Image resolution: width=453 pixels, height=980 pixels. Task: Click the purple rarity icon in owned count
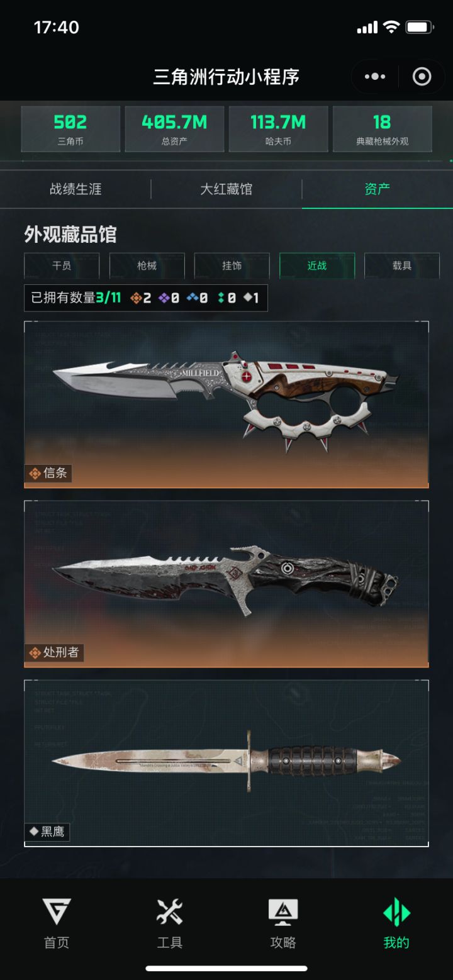164,298
